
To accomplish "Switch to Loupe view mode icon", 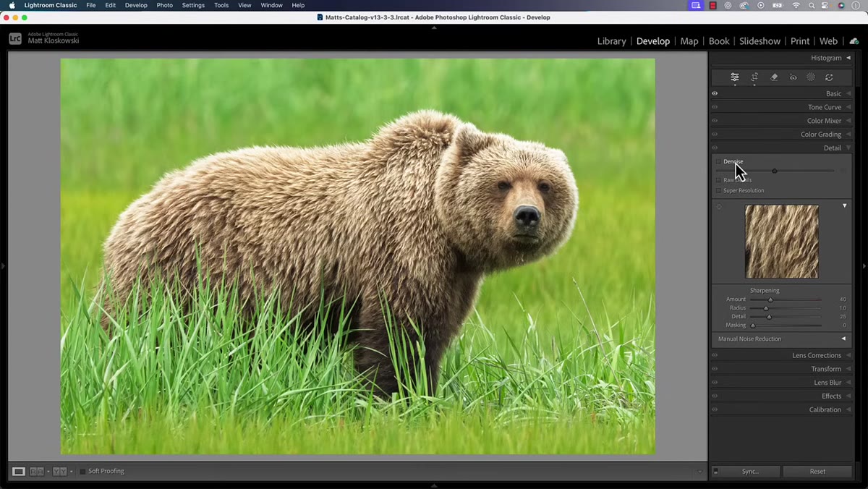I will coord(19,472).
